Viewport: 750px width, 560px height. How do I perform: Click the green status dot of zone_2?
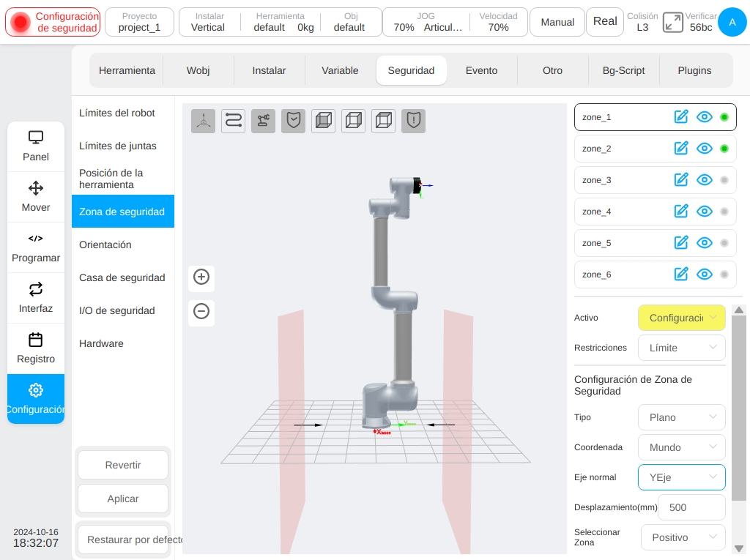pyautogui.click(x=724, y=149)
